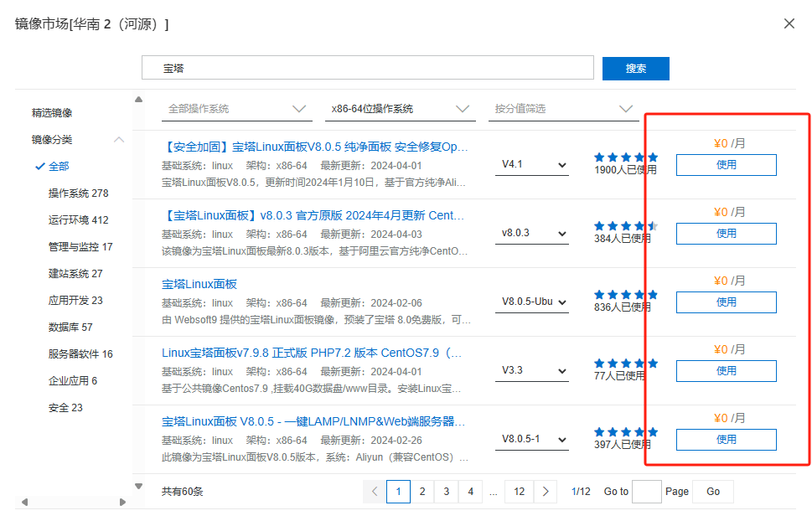The height and width of the screenshot is (521, 812).
Task: Collapse the 镜像分类 category chevron
Action: coord(119,140)
